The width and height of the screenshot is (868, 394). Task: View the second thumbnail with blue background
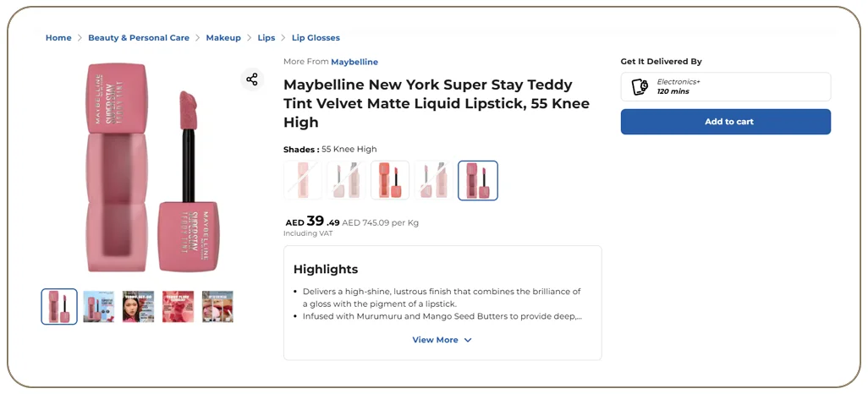[98, 307]
